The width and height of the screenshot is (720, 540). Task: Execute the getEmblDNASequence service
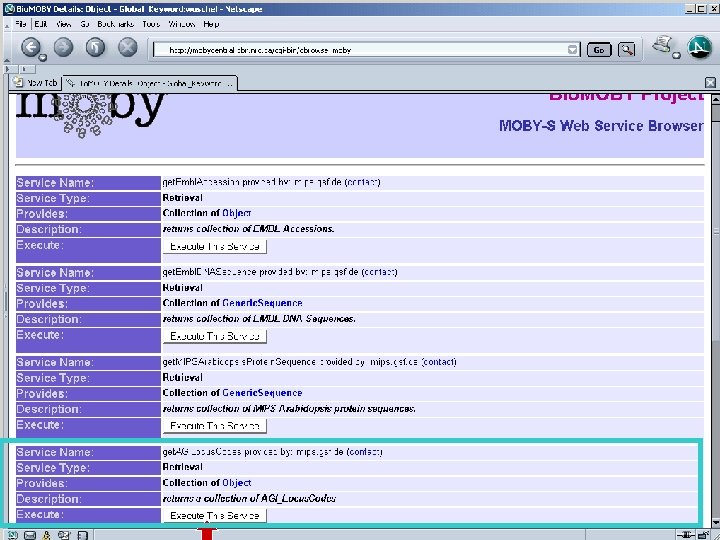pyautogui.click(x=215, y=336)
